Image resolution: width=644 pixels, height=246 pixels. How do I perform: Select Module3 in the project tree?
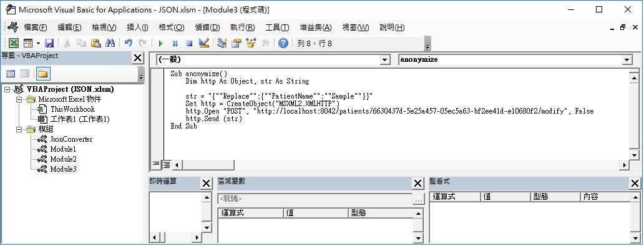[x=63, y=169]
